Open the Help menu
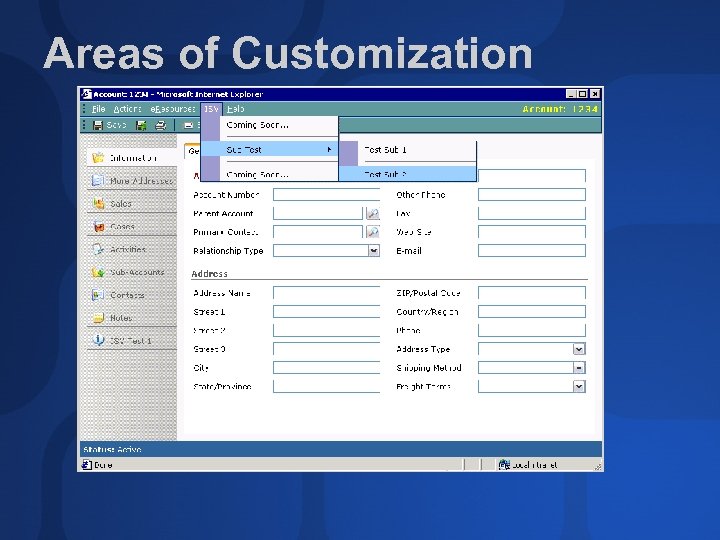 (236, 109)
